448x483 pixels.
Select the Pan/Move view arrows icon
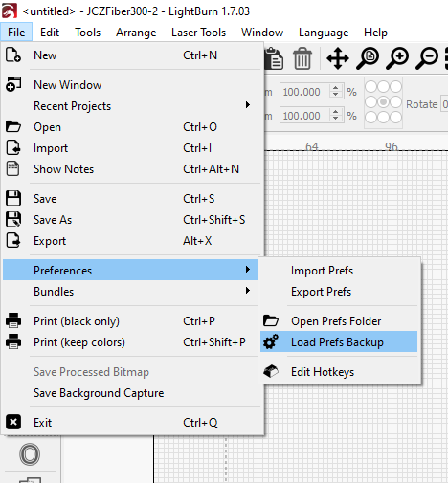[338, 58]
